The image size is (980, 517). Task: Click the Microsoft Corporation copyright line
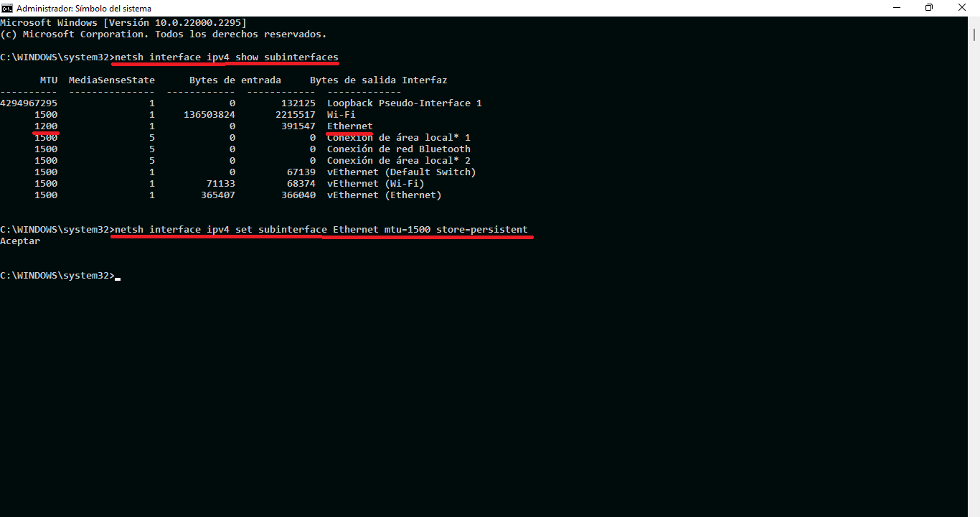click(x=164, y=34)
